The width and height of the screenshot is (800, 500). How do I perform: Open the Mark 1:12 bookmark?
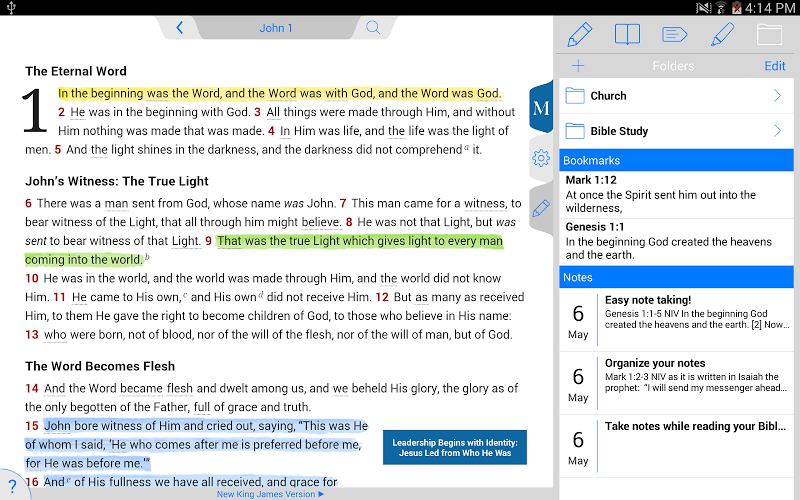click(677, 194)
